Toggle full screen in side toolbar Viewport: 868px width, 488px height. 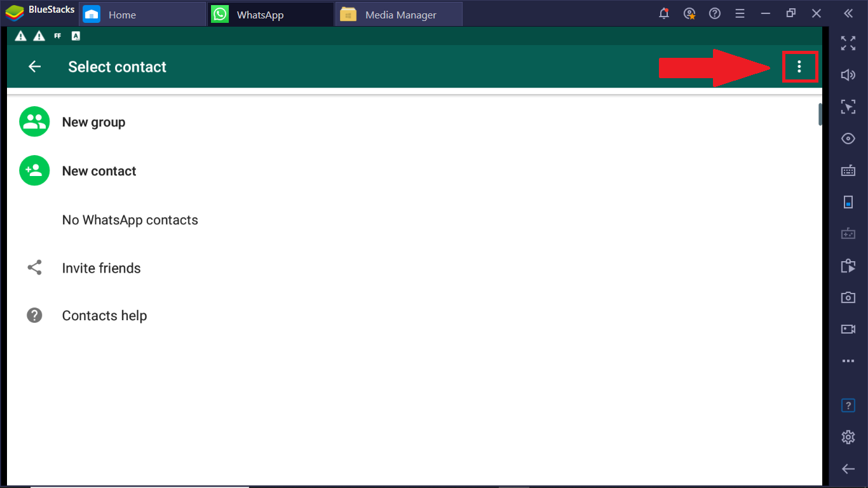848,43
